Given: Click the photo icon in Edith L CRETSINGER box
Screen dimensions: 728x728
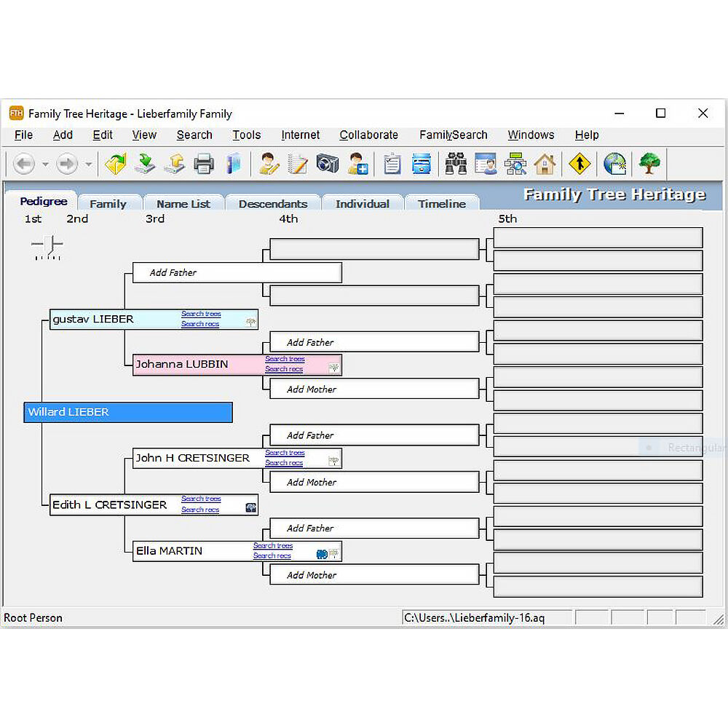Looking at the screenshot, I should 251,508.
